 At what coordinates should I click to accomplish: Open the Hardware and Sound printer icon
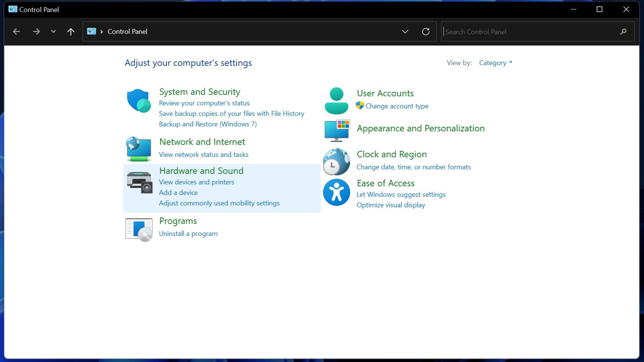139,183
